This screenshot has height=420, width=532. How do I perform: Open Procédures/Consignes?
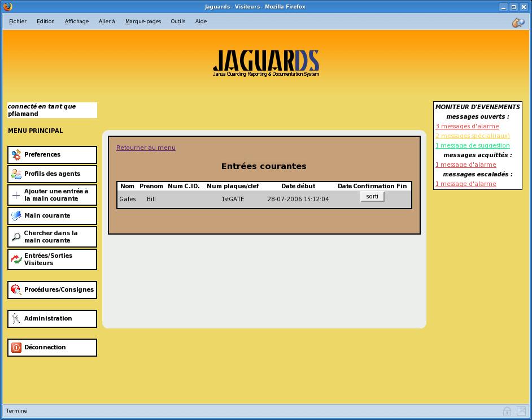coord(53,289)
